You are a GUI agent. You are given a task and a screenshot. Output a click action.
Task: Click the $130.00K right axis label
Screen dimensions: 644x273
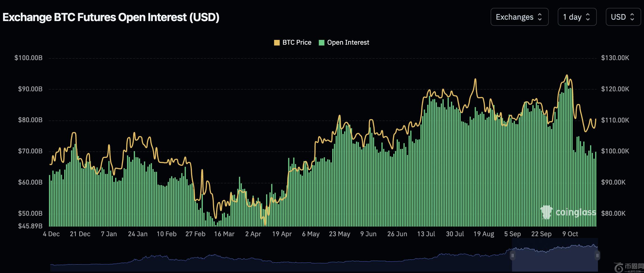point(615,58)
